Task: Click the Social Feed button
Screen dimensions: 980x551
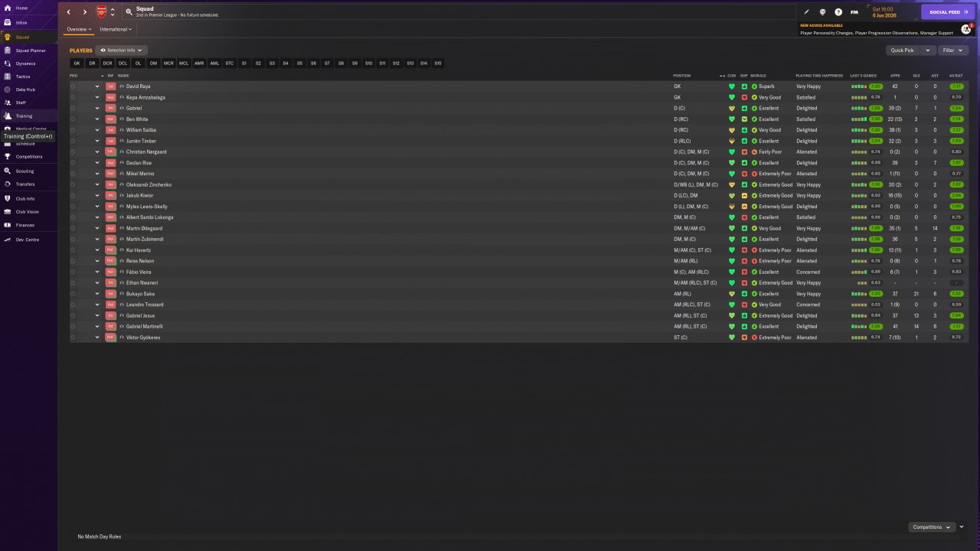Action: (949, 12)
